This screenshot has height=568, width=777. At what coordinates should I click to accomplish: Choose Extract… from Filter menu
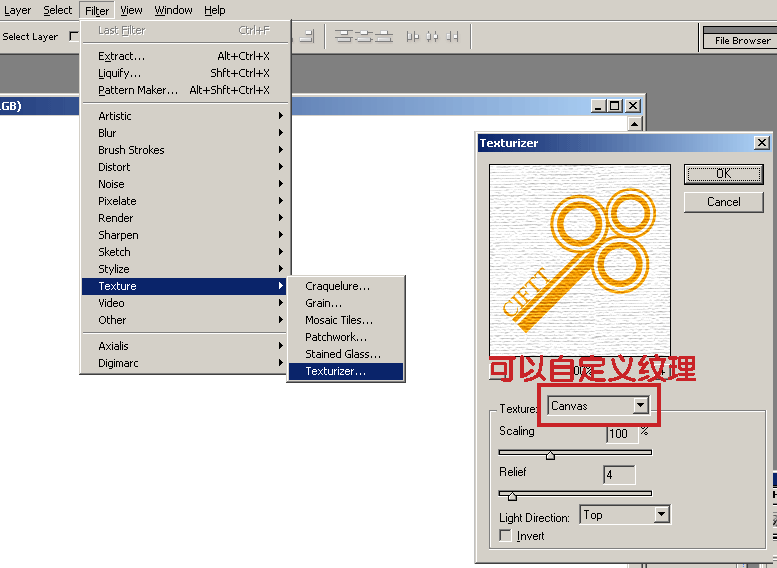click(186, 56)
